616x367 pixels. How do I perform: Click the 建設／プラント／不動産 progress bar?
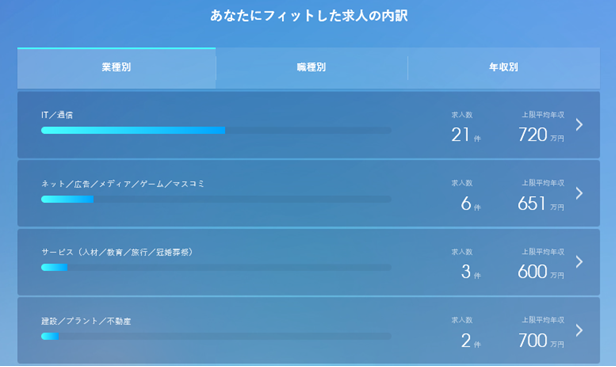coord(216,336)
